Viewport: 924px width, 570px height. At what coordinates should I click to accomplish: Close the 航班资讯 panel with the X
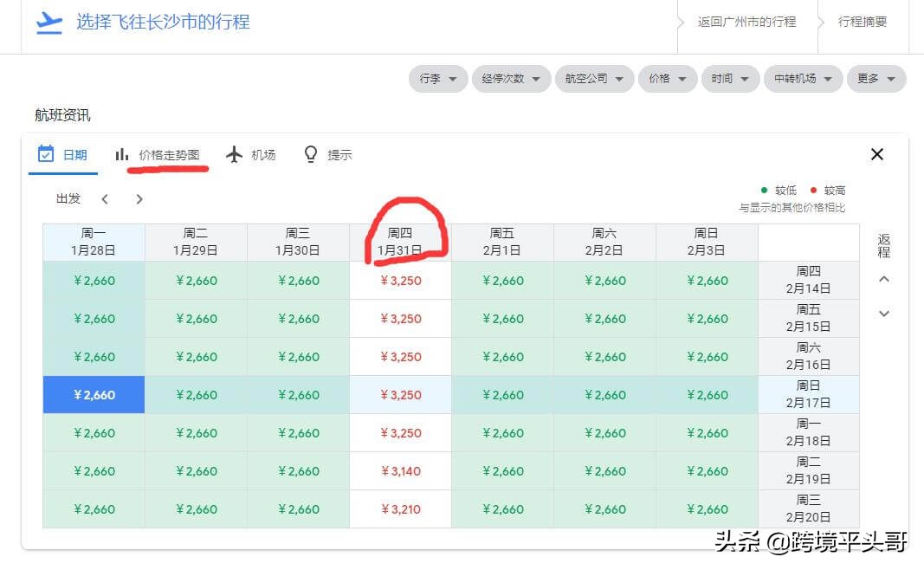(x=876, y=154)
